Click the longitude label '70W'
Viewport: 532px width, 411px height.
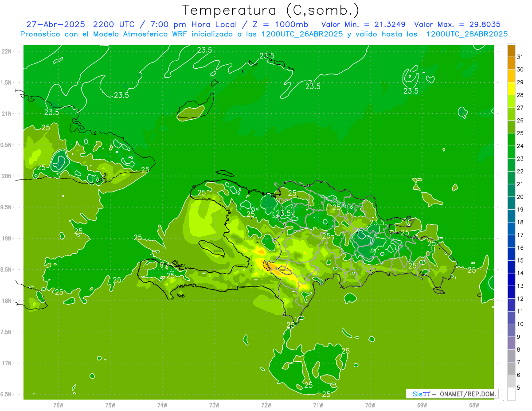[x=370, y=405]
